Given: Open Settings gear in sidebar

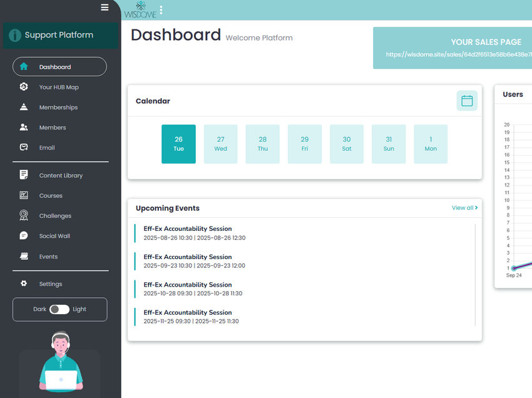Looking at the screenshot, I should point(24,283).
